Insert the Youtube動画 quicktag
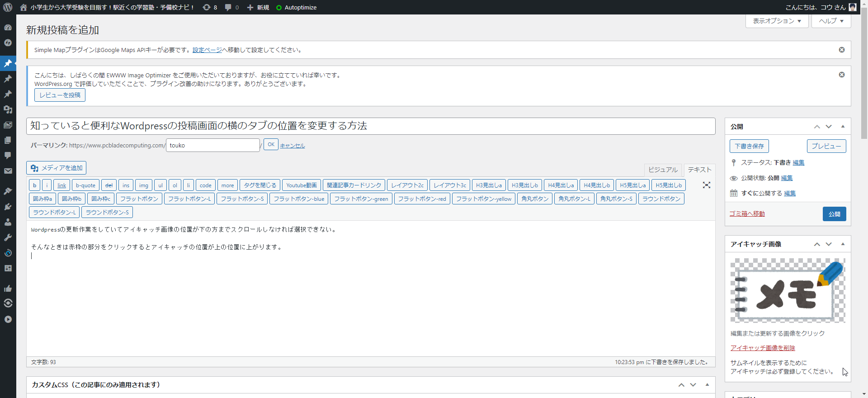The image size is (868, 398). 302,185
